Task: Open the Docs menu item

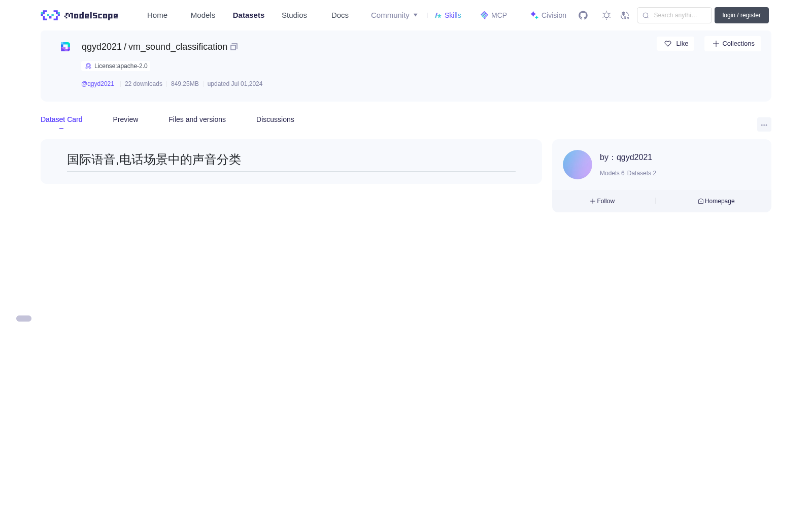Action: (x=340, y=15)
